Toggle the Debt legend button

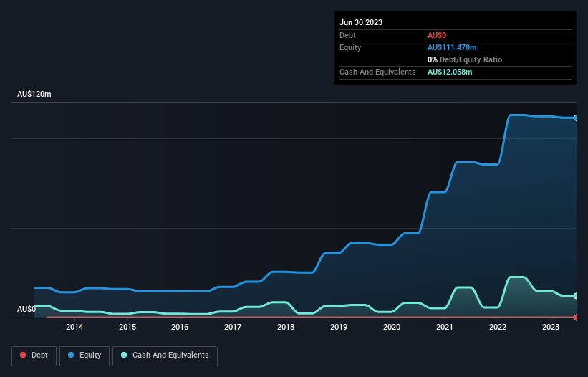click(x=34, y=355)
